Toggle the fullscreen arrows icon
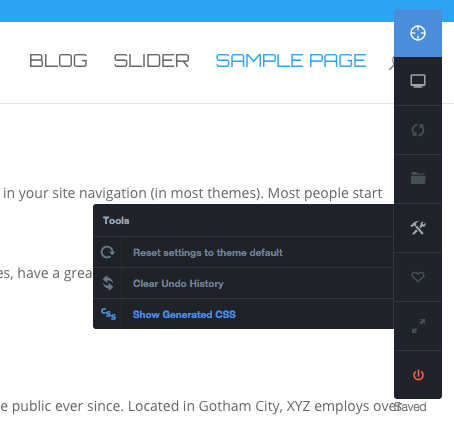This screenshot has height=429, width=454. coord(418,326)
